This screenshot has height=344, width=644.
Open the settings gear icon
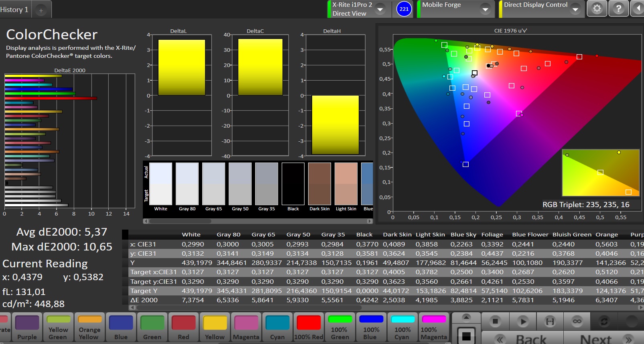click(x=597, y=8)
